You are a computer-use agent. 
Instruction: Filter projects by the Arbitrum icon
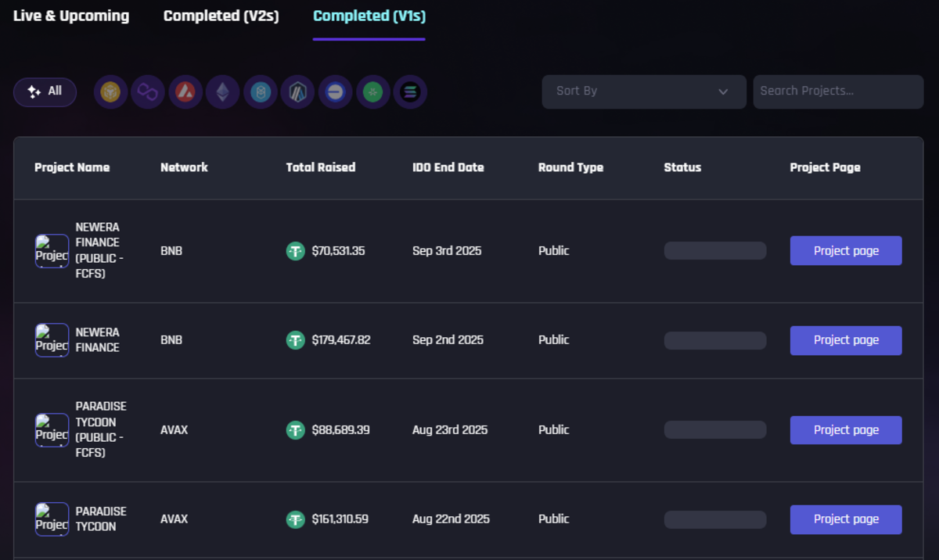pos(297,92)
